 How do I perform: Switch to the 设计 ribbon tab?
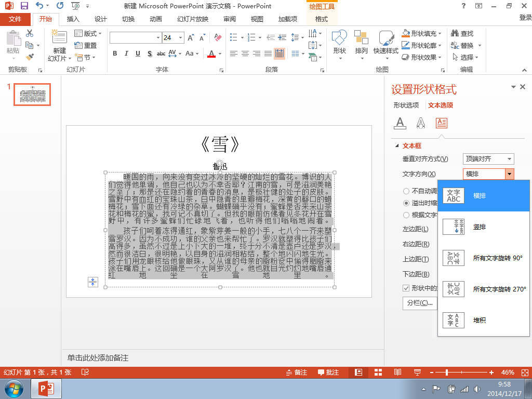coord(100,19)
